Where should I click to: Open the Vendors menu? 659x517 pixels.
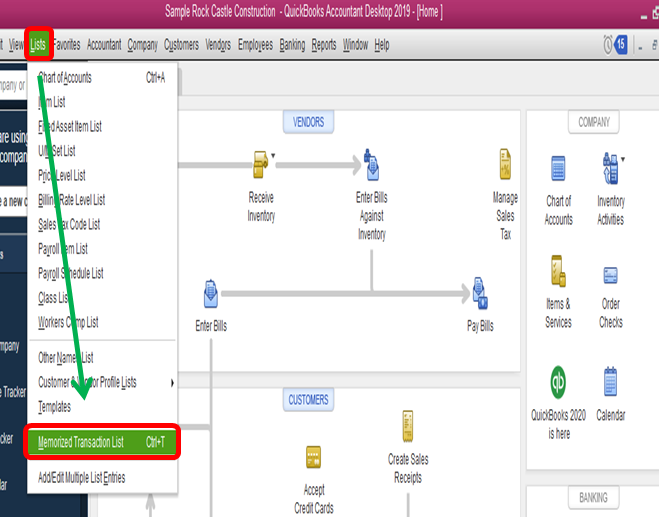tap(218, 45)
